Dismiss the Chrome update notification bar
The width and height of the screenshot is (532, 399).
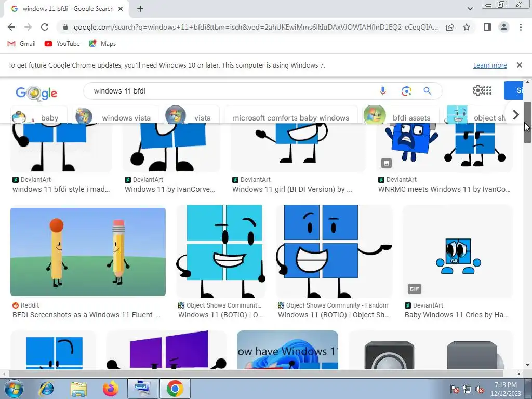tap(519, 65)
